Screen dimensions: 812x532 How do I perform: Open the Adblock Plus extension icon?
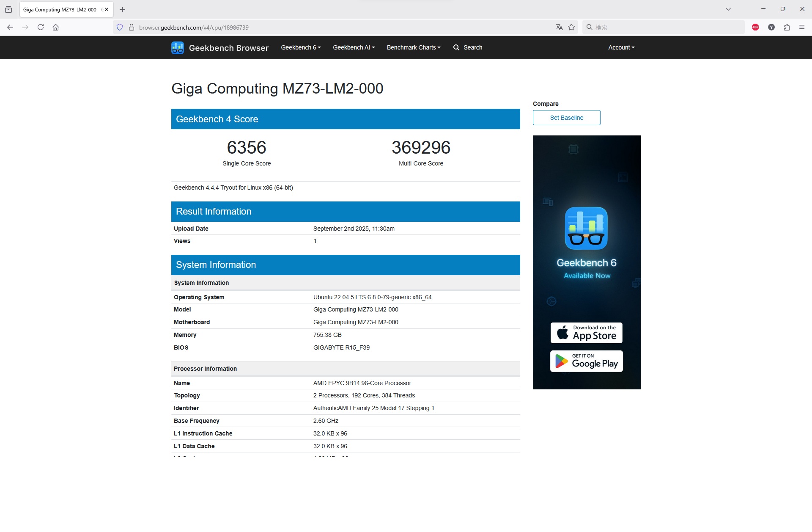click(x=755, y=27)
